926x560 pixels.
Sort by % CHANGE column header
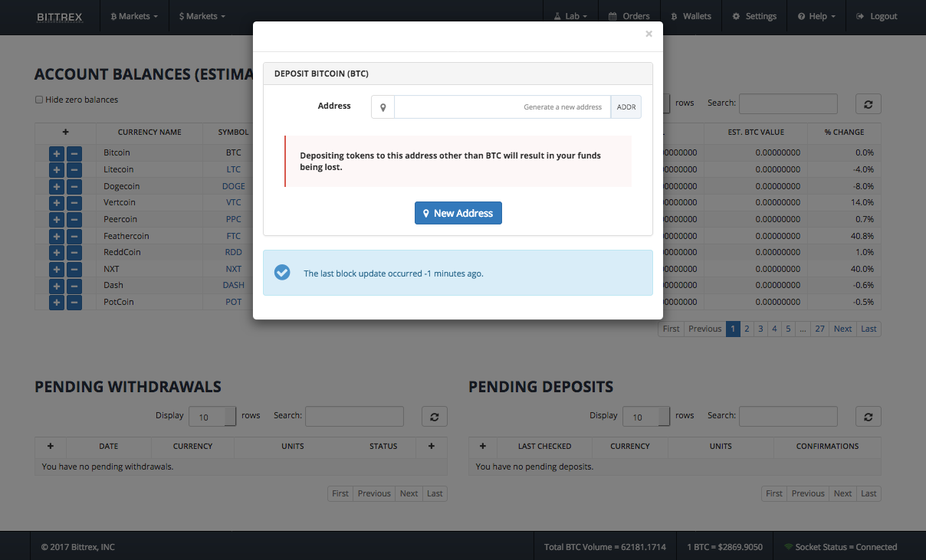pyautogui.click(x=844, y=132)
